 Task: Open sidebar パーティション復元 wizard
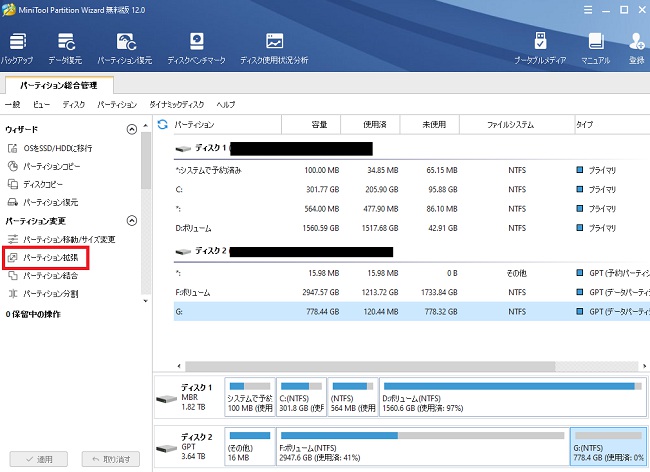[x=43, y=202]
